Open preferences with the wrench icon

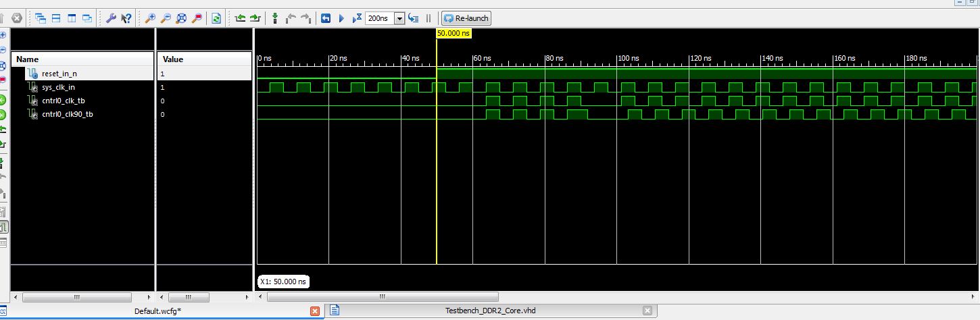pyautogui.click(x=111, y=18)
